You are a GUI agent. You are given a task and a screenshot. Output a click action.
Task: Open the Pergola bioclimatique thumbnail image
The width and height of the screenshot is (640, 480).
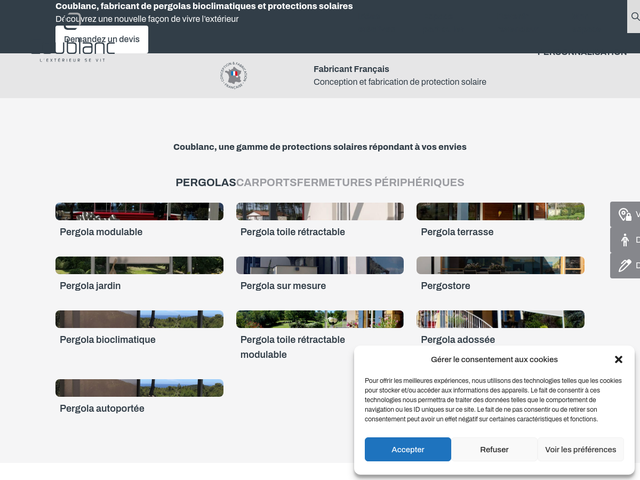pyautogui.click(x=139, y=319)
